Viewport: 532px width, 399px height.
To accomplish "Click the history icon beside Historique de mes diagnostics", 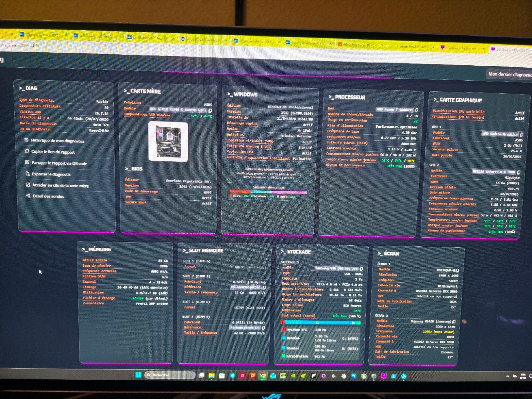I will (x=26, y=140).
